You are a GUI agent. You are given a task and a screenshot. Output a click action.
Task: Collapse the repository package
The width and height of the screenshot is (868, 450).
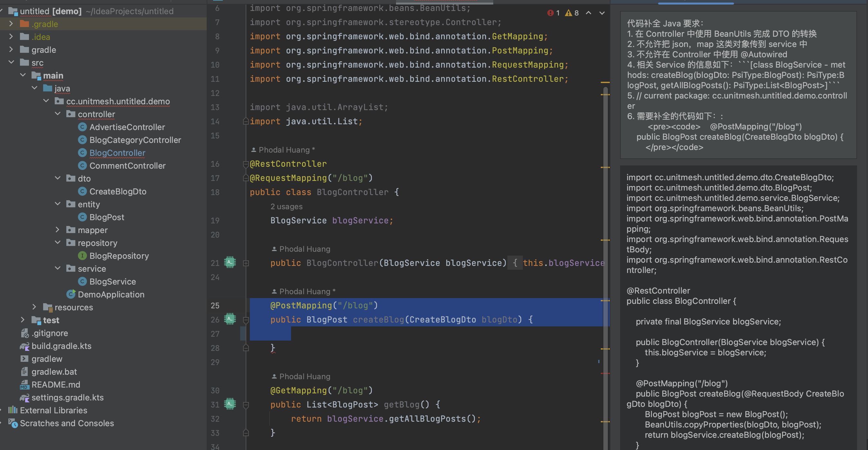click(58, 242)
